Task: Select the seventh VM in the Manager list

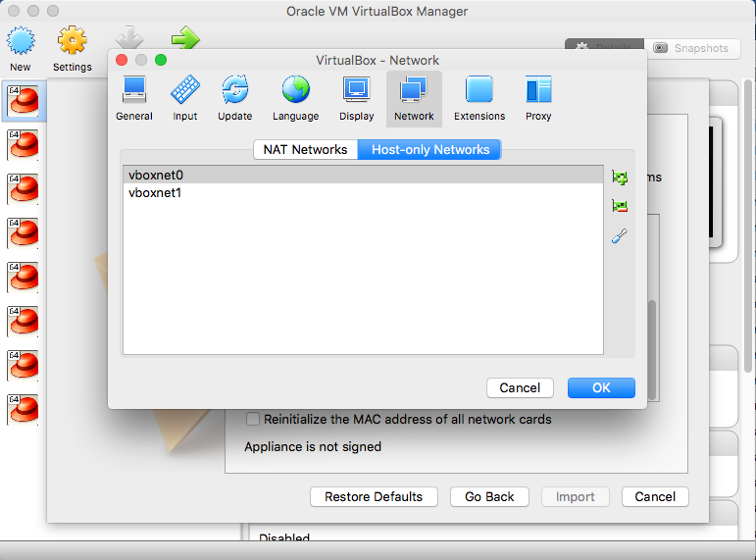Action: [x=24, y=366]
